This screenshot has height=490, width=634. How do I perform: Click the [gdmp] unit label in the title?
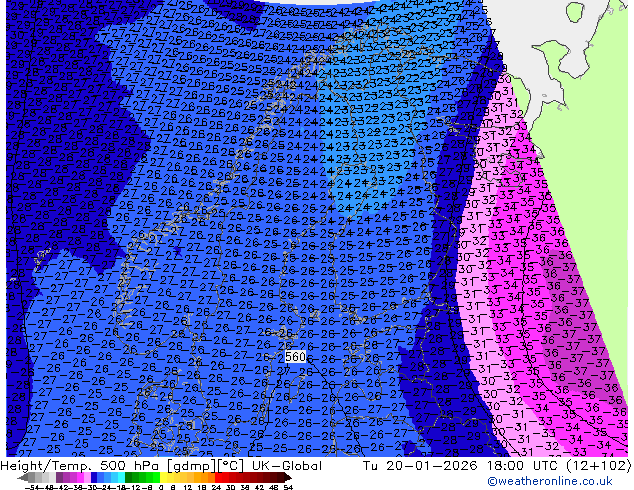pyautogui.click(x=191, y=466)
